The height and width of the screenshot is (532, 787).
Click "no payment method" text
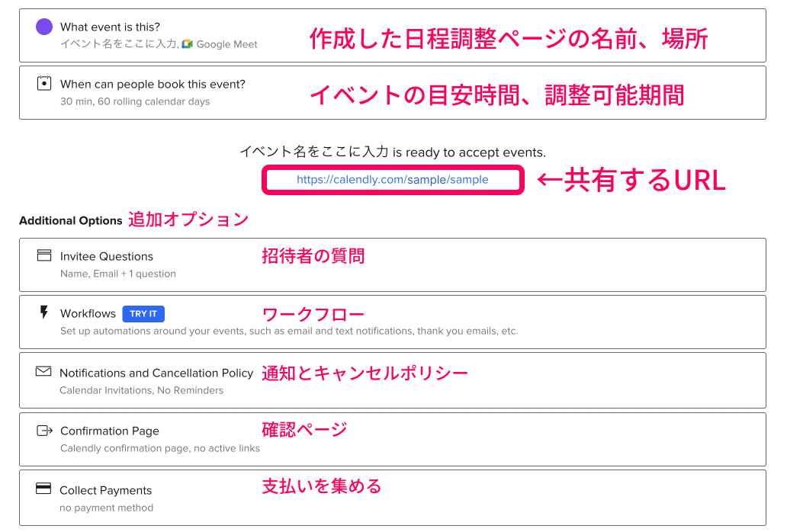(x=107, y=508)
